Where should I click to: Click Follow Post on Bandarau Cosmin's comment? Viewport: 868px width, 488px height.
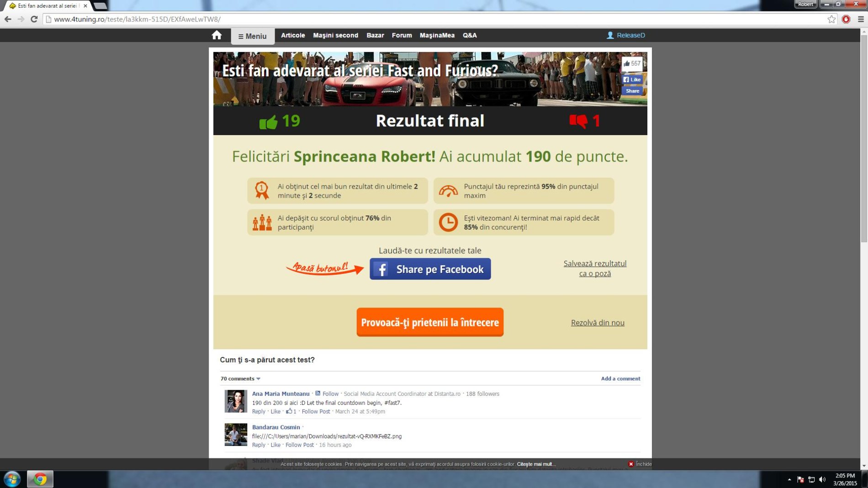(300, 445)
